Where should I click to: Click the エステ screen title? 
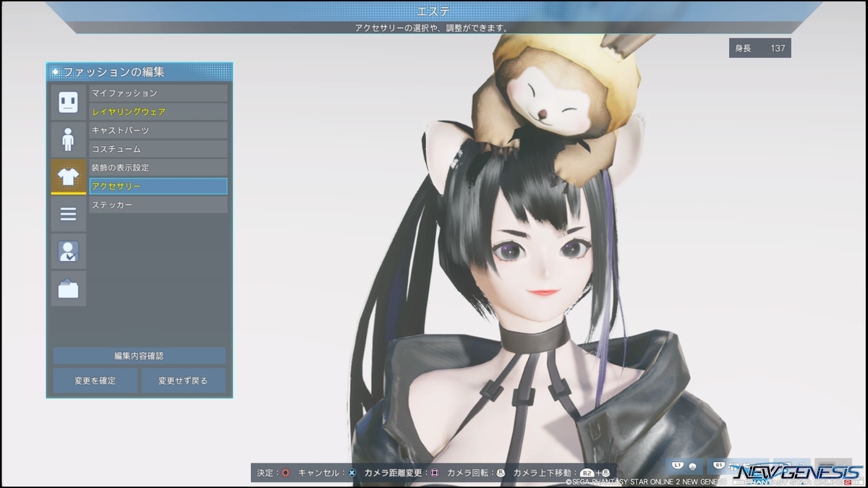[x=433, y=11]
